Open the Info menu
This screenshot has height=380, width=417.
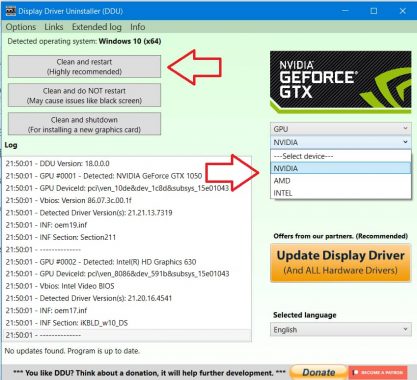pyautogui.click(x=137, y=27)
